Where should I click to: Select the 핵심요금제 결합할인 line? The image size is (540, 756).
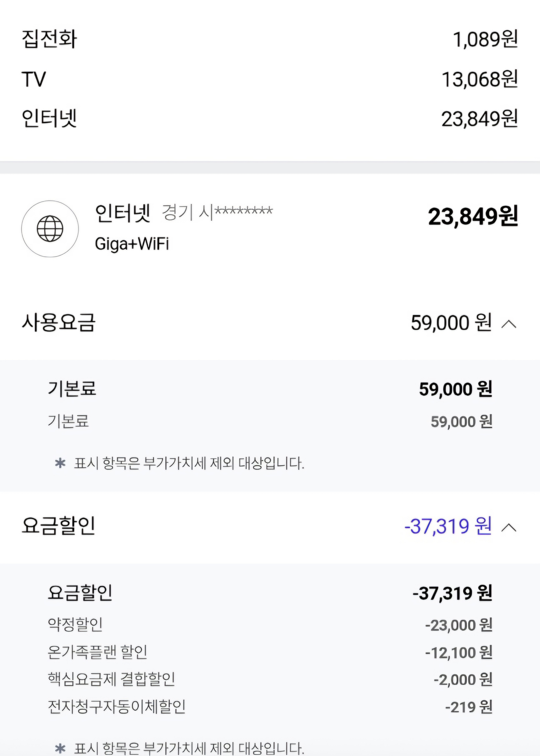(x=270, y=679)
